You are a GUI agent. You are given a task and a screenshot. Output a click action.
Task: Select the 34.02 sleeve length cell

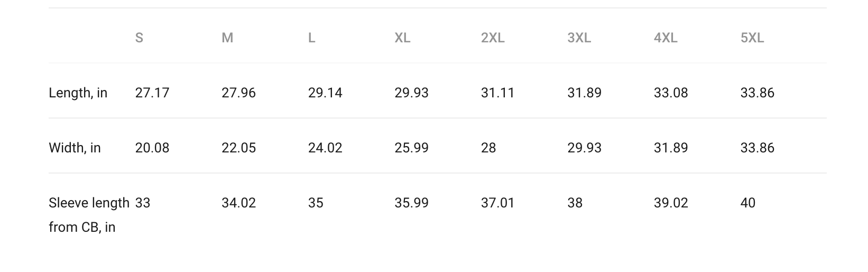click(x=238, y=203)
